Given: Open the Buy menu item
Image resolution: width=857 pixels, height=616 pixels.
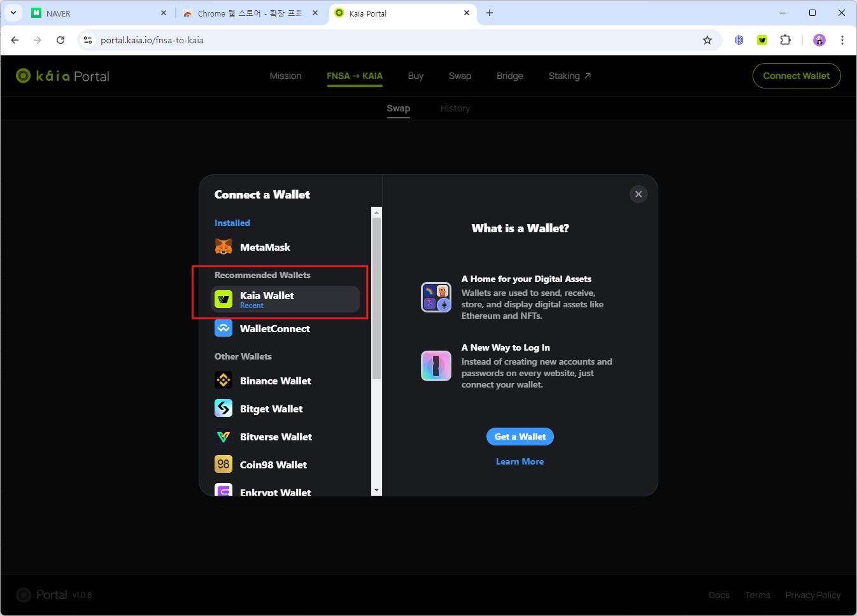Looking at the screenshot, I should 416,76.
